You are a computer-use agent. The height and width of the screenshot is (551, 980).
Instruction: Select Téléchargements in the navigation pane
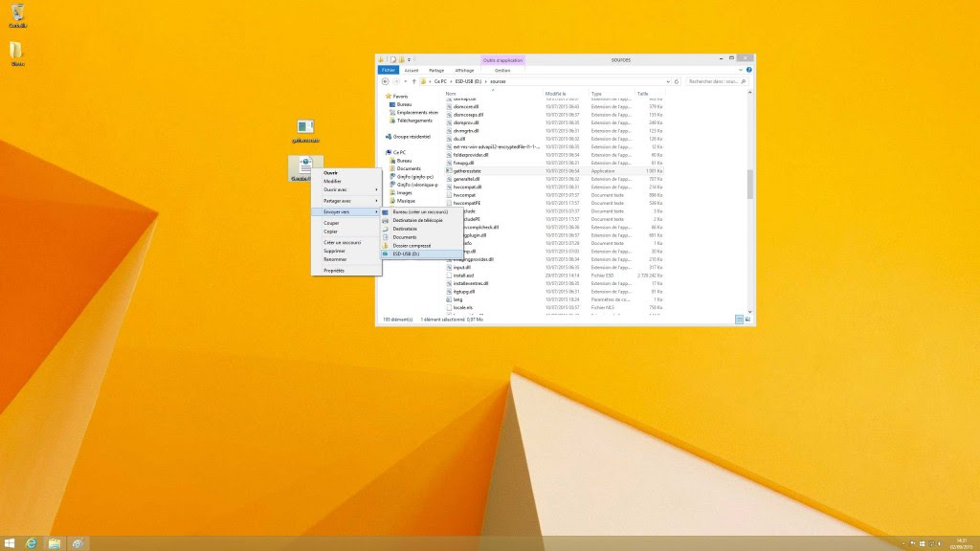pos(414,121)
